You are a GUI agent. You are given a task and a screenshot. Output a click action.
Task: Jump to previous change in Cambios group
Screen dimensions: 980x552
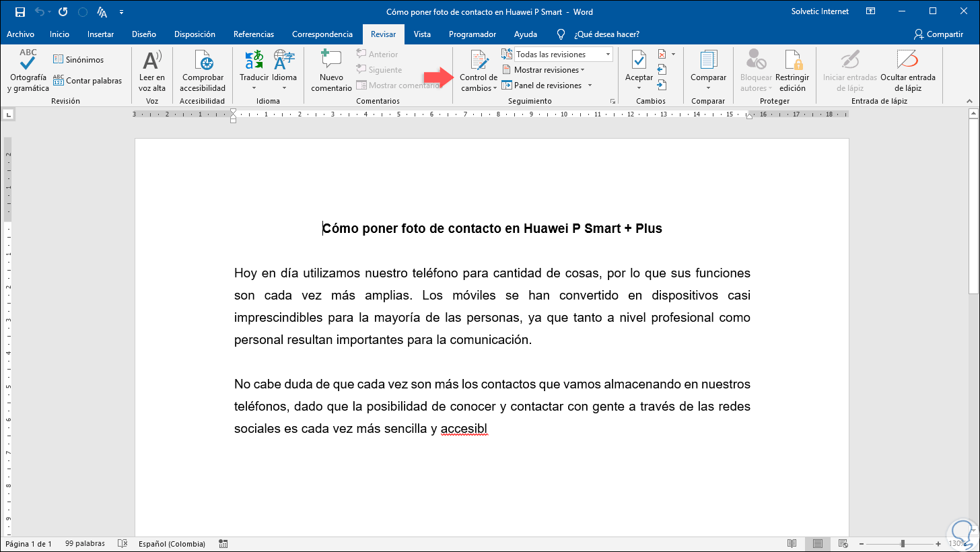click(662, 69)
